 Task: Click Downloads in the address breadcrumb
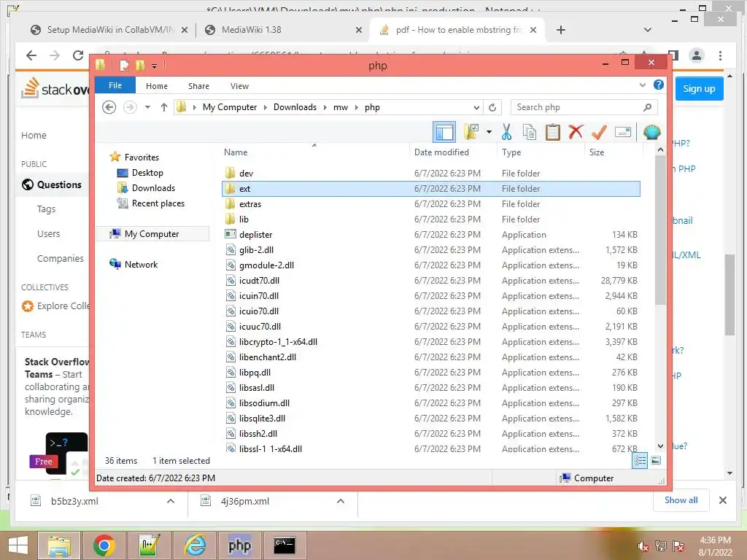pos(295,107)
